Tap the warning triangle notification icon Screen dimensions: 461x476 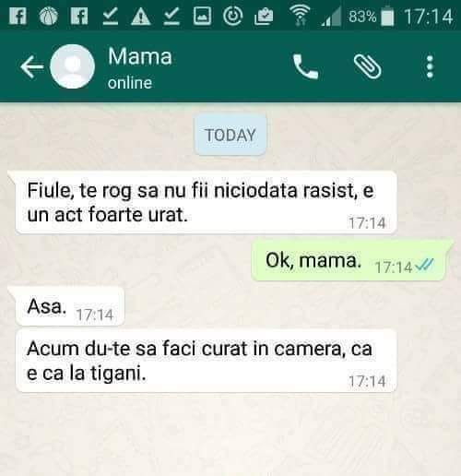point(140,17)
